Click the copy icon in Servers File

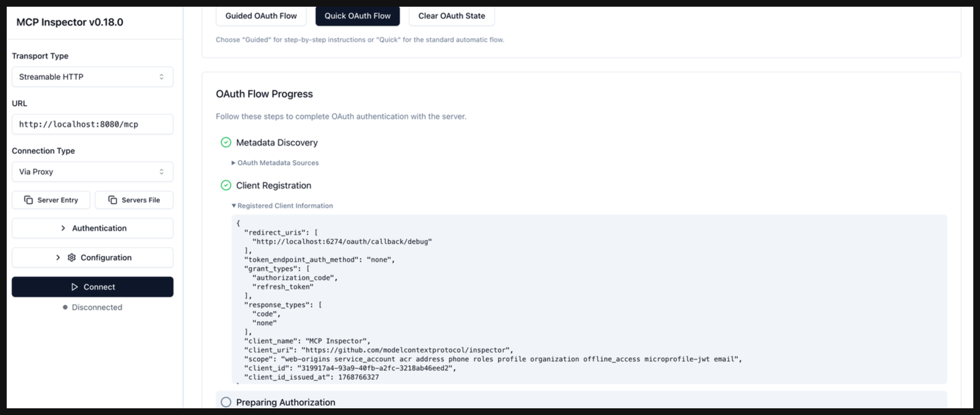point(113,200)
